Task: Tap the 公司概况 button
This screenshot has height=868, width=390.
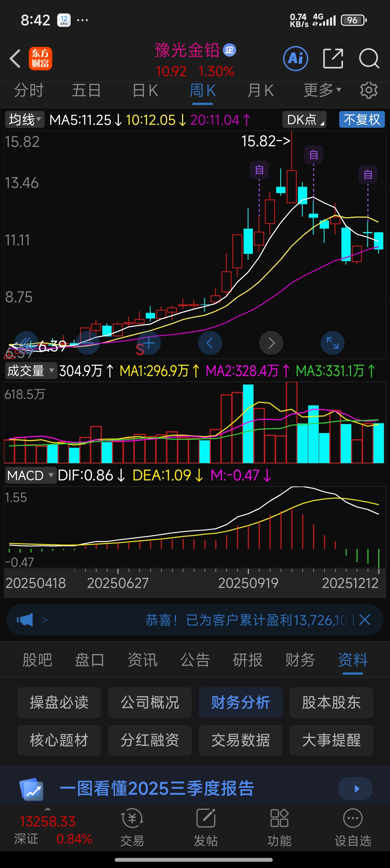Action: 150,703
